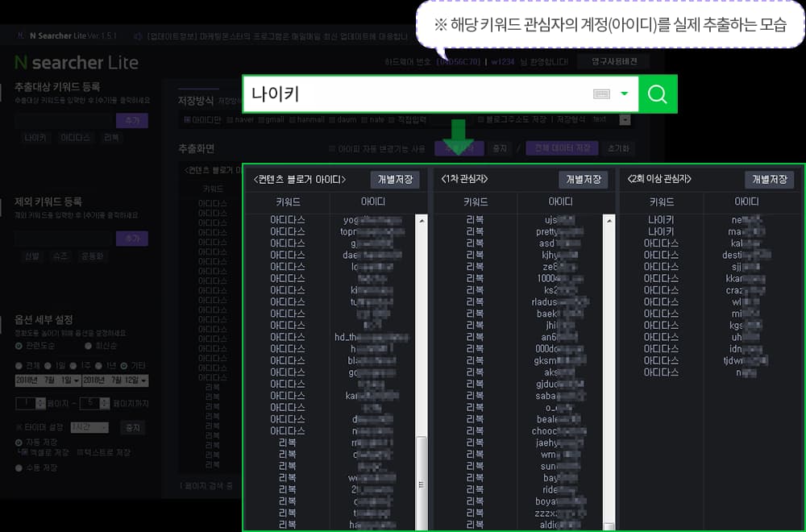The image size is (806, 532).
Task: Click the scrollbar thumb in 컨텐츠 블로거 list
Action: pos(422,482)
